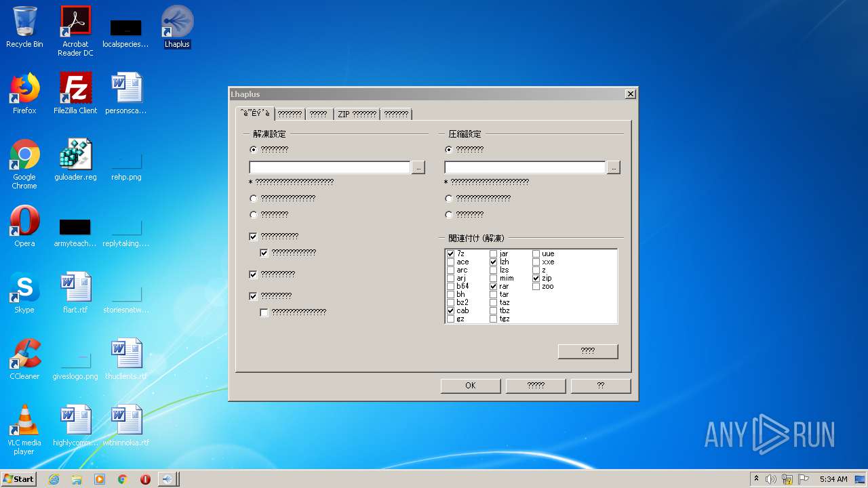The height and width of the screenshot is (488, 868).
Task: Uncheck the zip association checkbox
Action: point(536,278)
